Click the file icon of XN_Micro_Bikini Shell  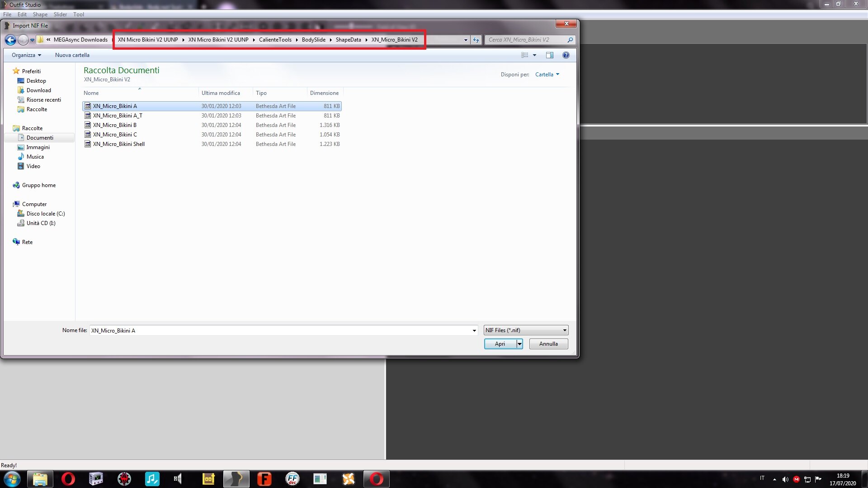click(88, 144)
